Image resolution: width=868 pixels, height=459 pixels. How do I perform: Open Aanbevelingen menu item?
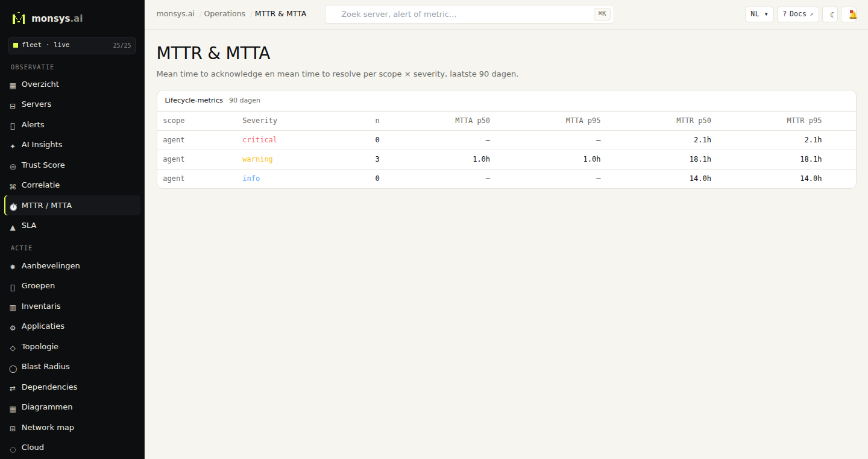pos(72,266)
